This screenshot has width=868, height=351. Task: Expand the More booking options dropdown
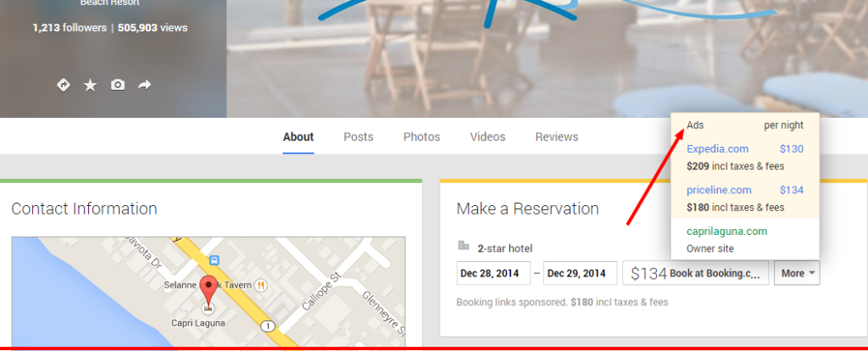coord(797,273)
